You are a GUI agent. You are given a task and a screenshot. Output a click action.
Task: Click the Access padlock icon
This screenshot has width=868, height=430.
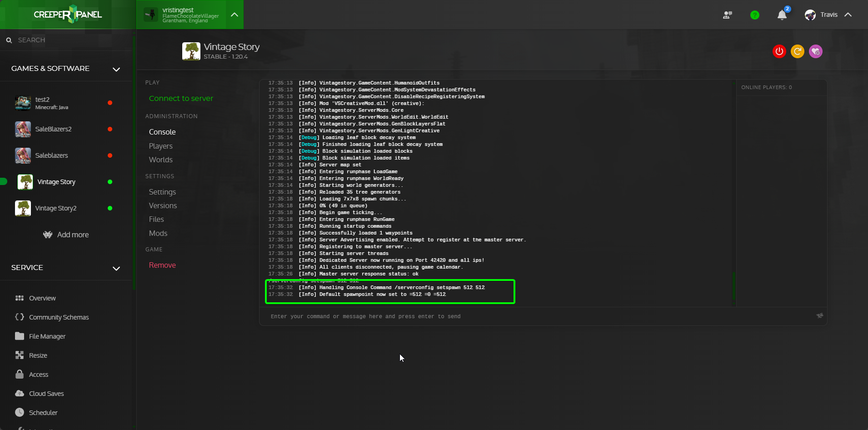point(20,374)
